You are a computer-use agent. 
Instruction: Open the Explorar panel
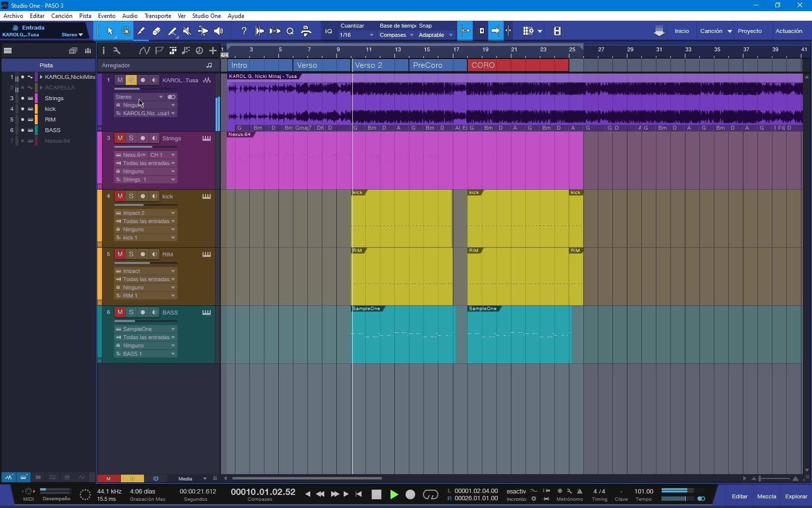tap(796, 496)
